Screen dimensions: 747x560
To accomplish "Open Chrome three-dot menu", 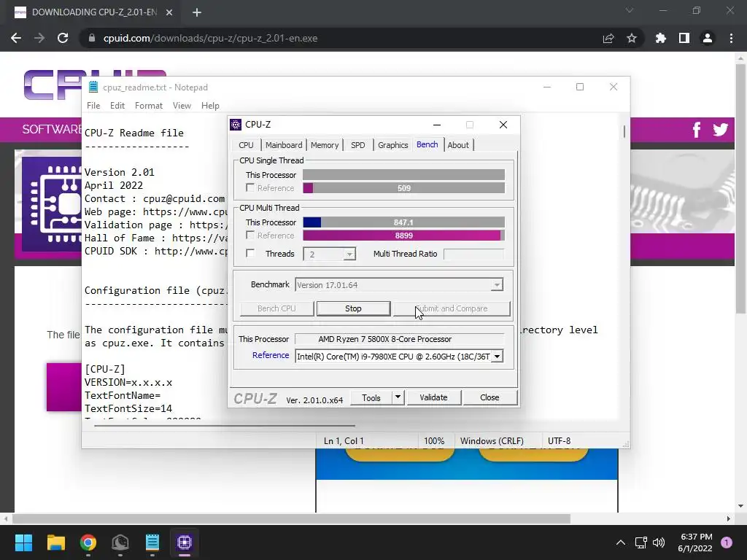I will (731, 38).
